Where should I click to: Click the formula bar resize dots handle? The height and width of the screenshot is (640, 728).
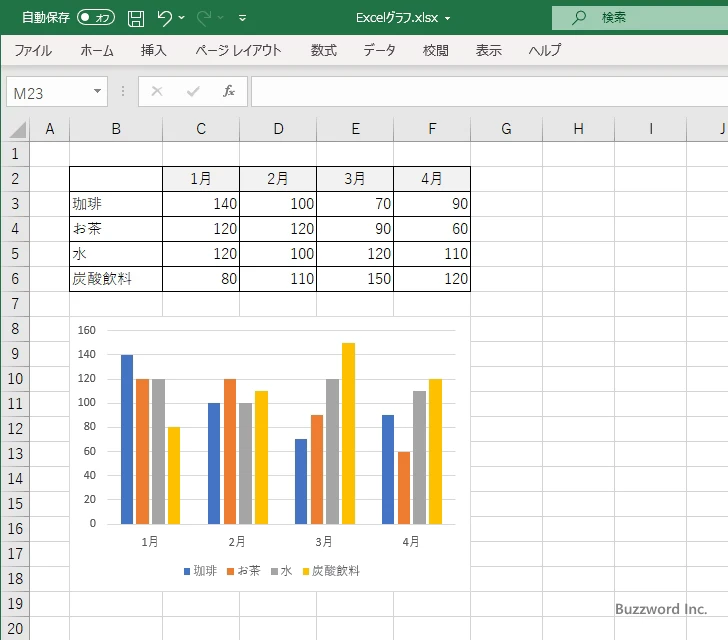123,91
